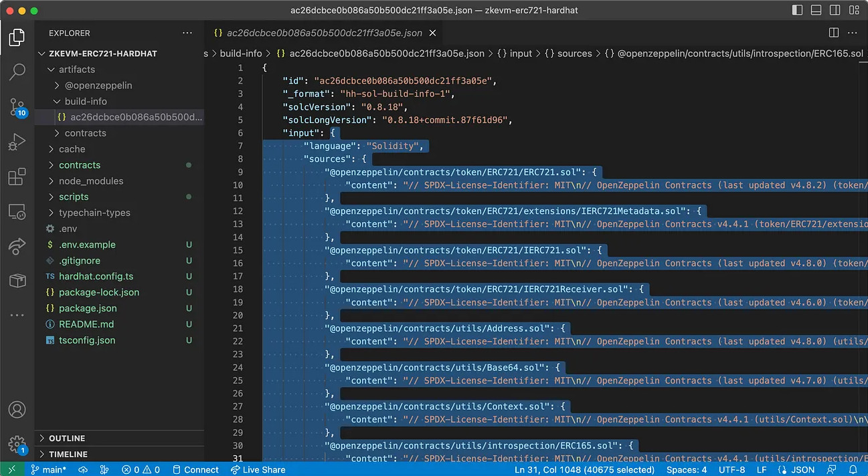Collapse the build-info folder
Viewport: 868px width, 476px height.
(x=85, y=102)
